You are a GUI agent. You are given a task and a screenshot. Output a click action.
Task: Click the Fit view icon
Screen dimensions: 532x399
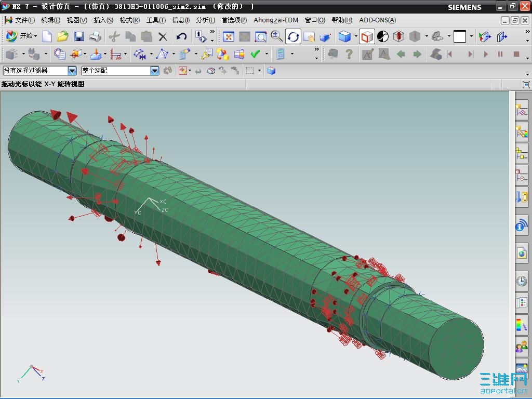228,36
